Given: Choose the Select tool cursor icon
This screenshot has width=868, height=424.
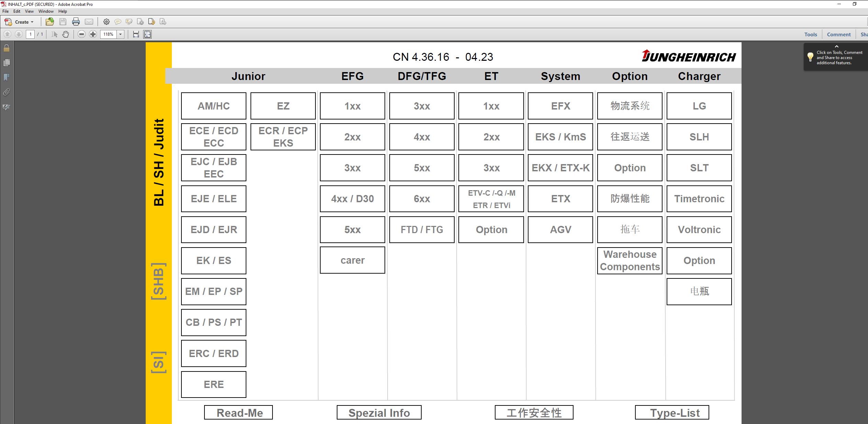Looking at the screenshot, I should pyautogui.click(x=54, y=34).
